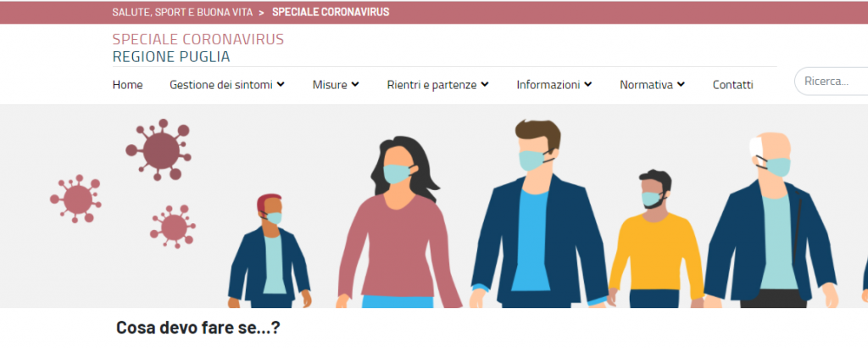Click the woman in pink sweater illustration
The width and height of the screenshot is (868, 348).
click(x=400, y=222)
